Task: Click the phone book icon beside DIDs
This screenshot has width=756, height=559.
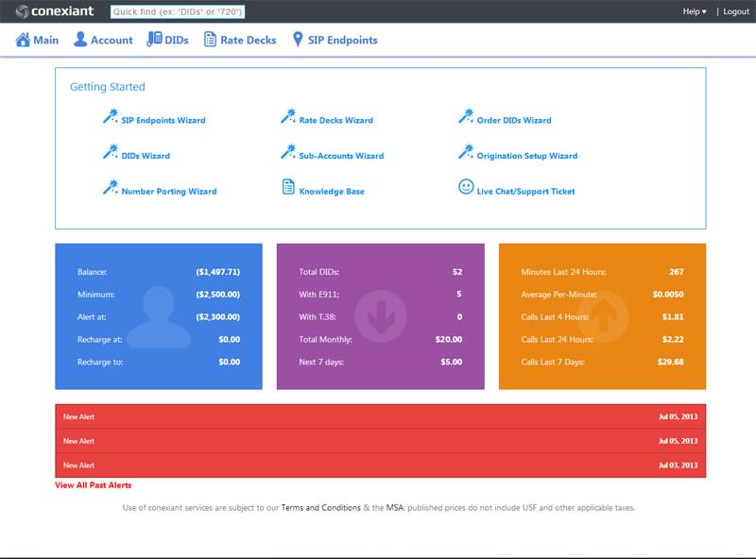Action: tap(154, 40)
